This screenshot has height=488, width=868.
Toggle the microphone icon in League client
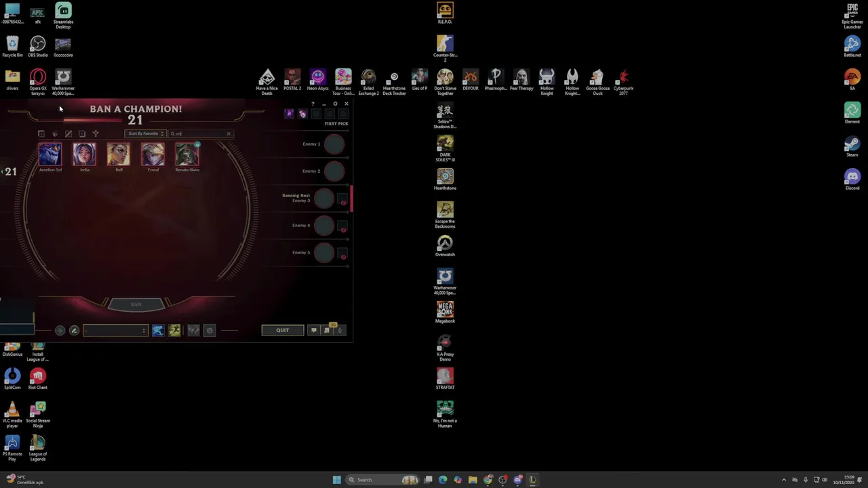340,330
